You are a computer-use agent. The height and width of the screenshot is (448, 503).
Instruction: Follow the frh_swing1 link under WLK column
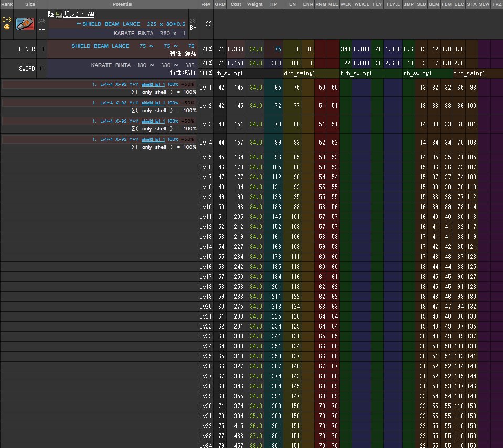(x=356, y=73)
